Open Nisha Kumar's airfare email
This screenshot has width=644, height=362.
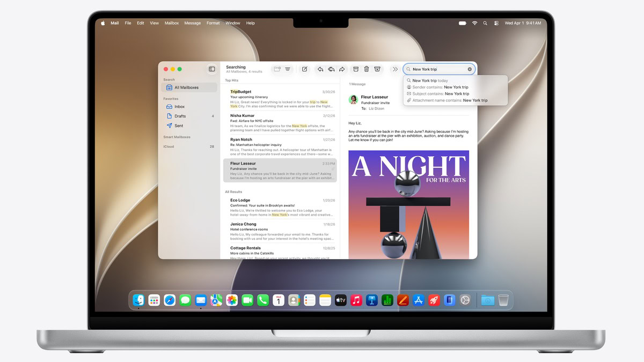click(x=280, y=122)
